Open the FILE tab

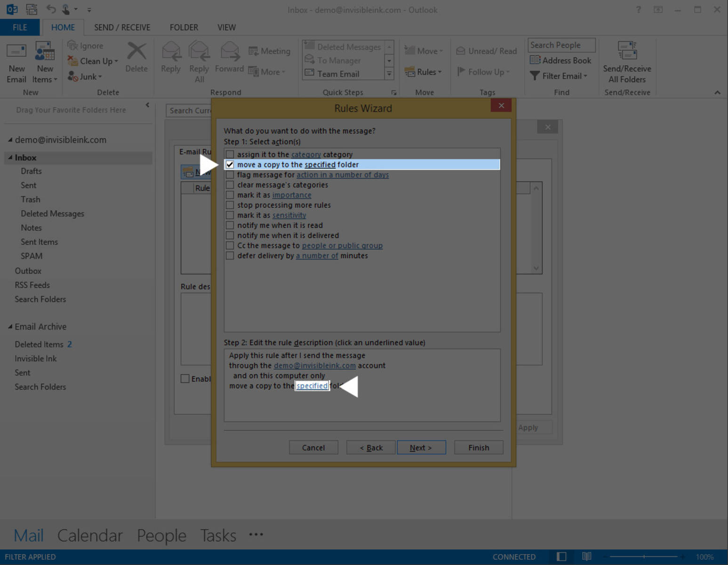click(x=19, y=27)
